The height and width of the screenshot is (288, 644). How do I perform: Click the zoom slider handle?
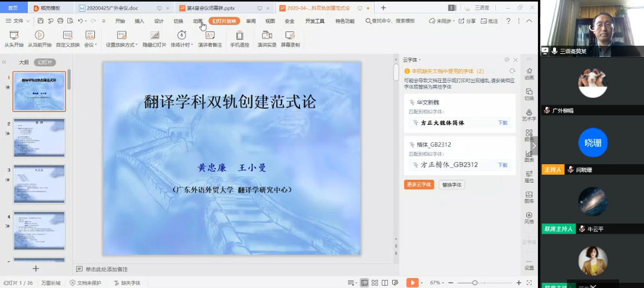pyautogui.click(x=475, y=283)
